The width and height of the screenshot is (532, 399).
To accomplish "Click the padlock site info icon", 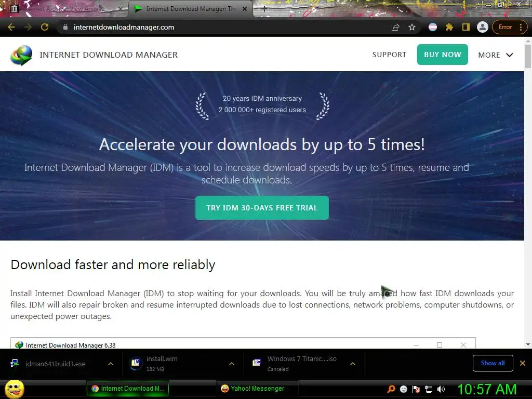I will click(x=65, y=27).
